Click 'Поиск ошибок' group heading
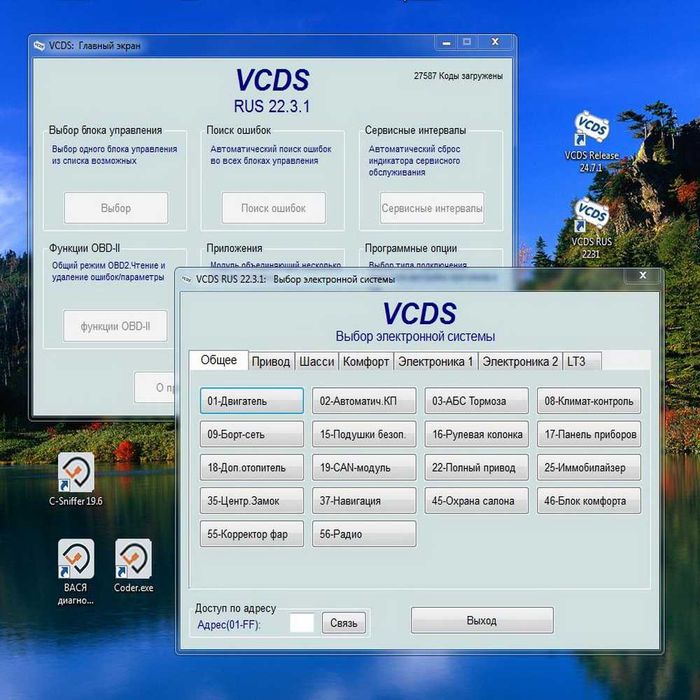The width and height of the screenshot is (700, 700). click(238, 130)
